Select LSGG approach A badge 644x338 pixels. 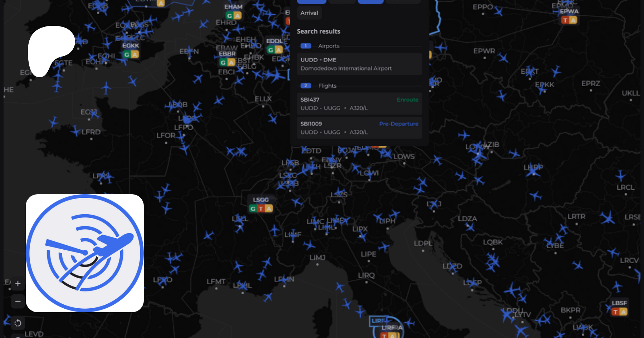tap(269, 209)
